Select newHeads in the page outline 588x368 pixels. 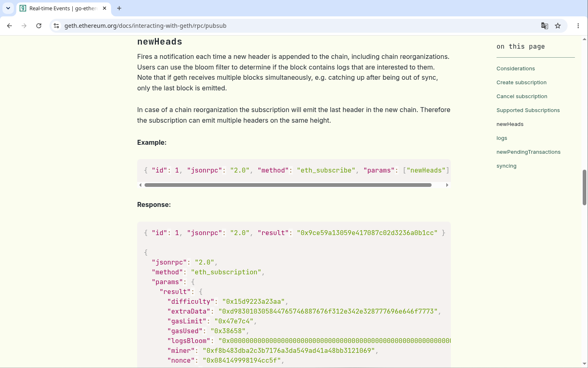pos(510,124)
